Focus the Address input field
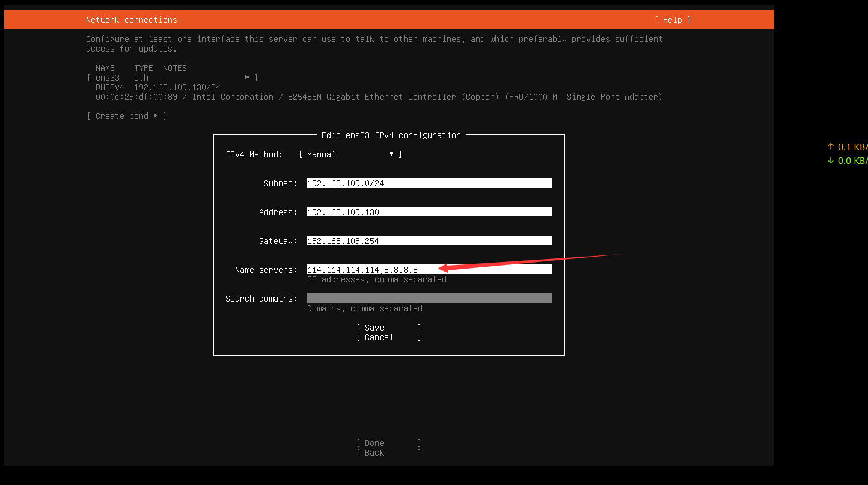The image size is (868, 485). click(x=430, y=212)
